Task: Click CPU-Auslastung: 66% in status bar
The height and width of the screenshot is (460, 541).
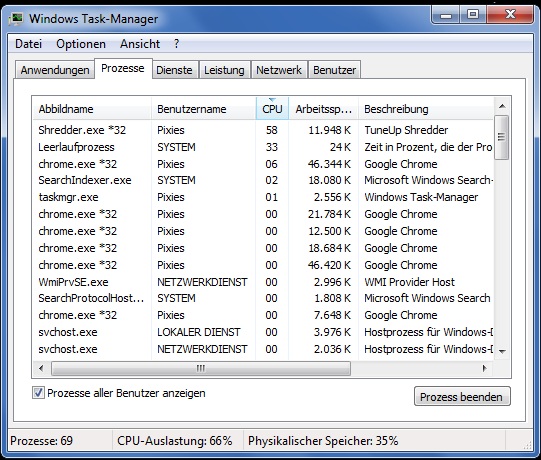Action: click(x=175, y=441)
